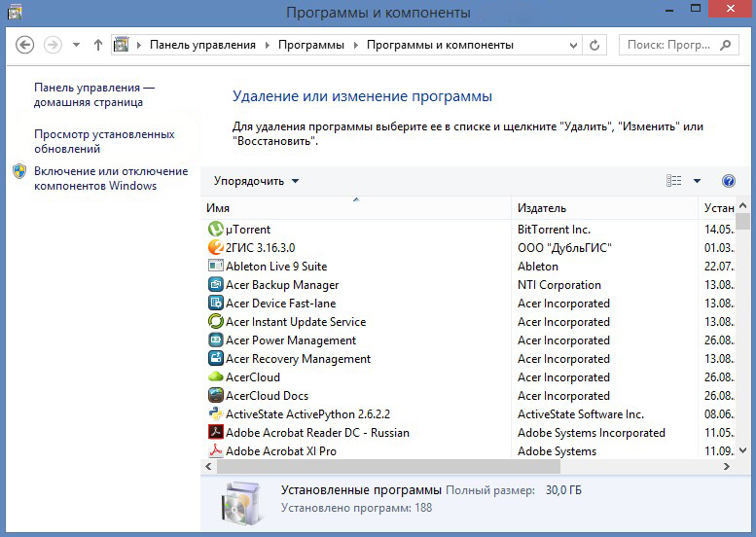
Task: Sort by the Издатель column header
Action: tap(604, 208)
